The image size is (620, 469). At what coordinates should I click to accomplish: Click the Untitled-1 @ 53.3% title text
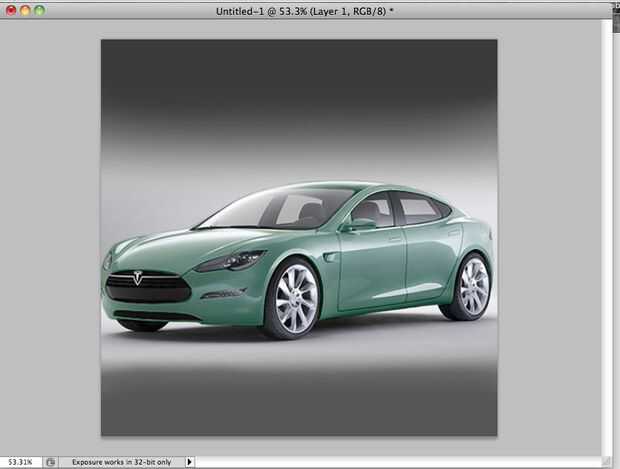(x=304, y=11)
